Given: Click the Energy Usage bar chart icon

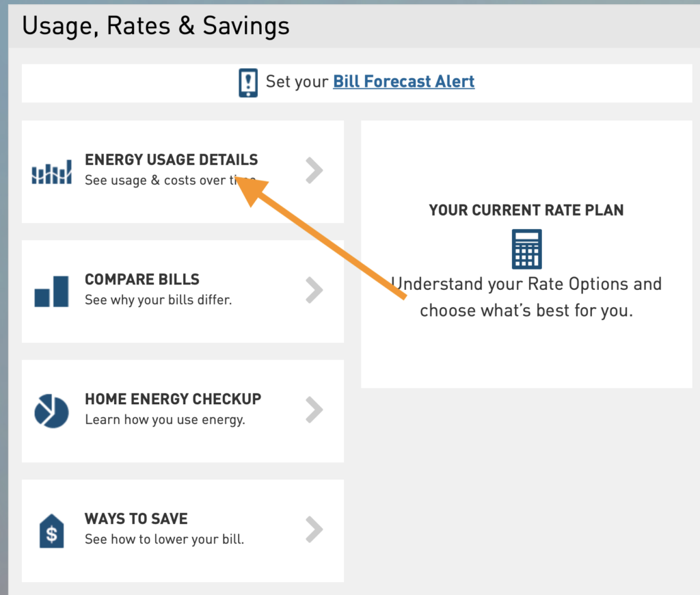Looking at the screenshot, I should point(51,172).
